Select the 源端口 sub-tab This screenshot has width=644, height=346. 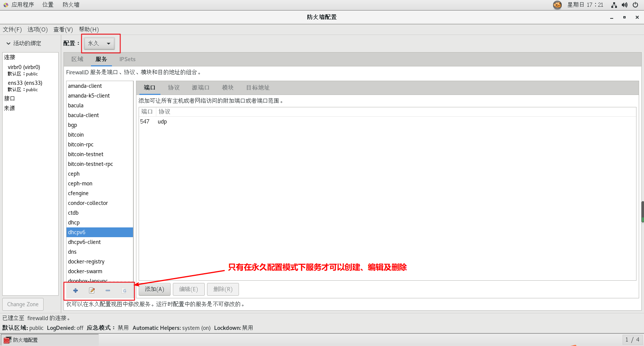click(x=201, y=87)
